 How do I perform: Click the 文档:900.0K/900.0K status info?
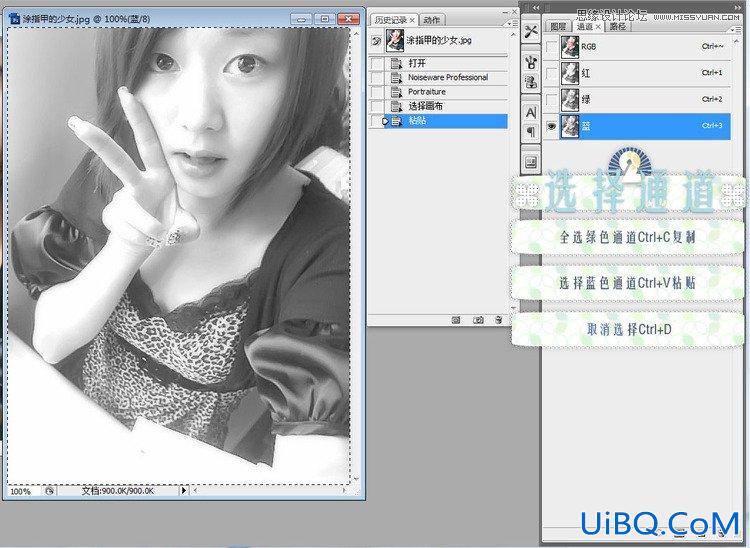click(118, 491)
